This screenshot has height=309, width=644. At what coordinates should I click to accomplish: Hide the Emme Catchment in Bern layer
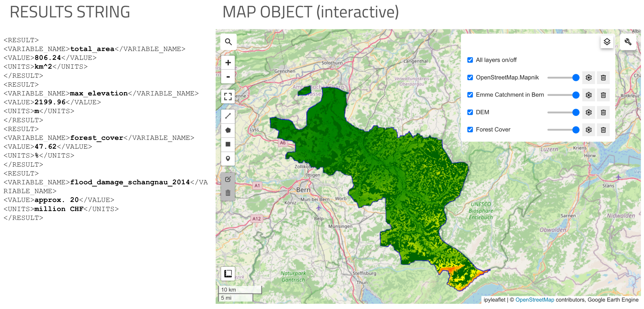pos(470,95)
